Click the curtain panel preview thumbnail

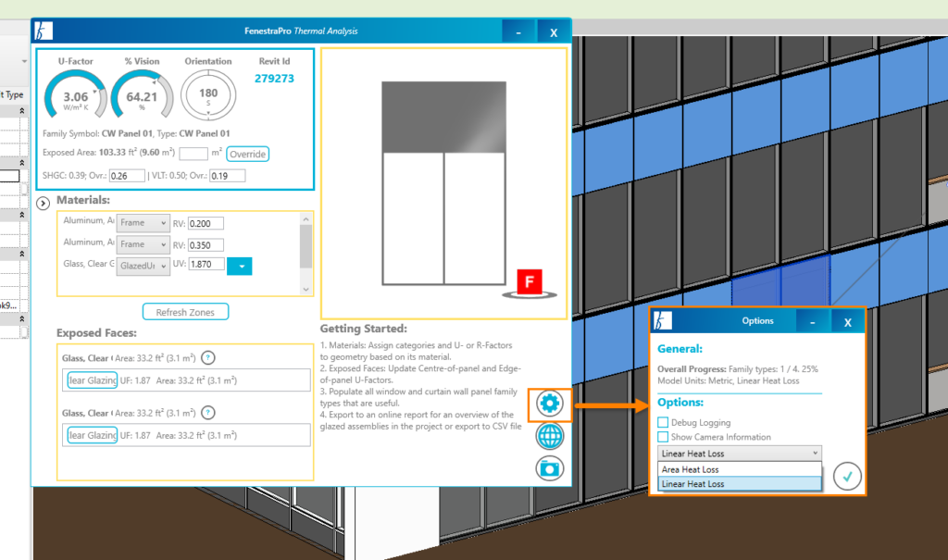coord(443,183)
